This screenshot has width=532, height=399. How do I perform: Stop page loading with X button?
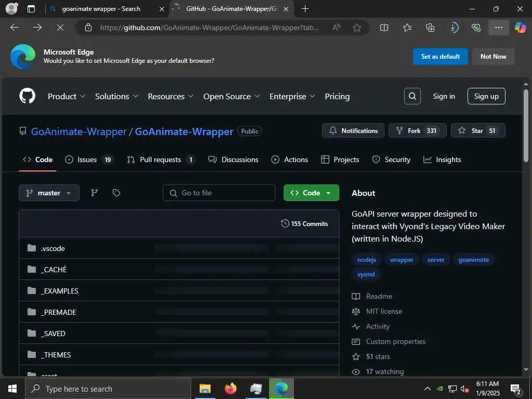click(x=60, y=28)
